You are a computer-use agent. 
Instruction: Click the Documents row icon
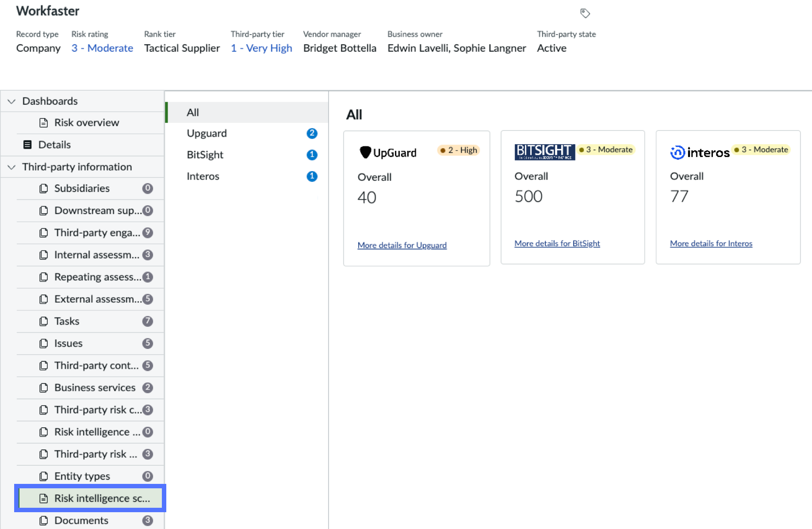coord(43,520)
